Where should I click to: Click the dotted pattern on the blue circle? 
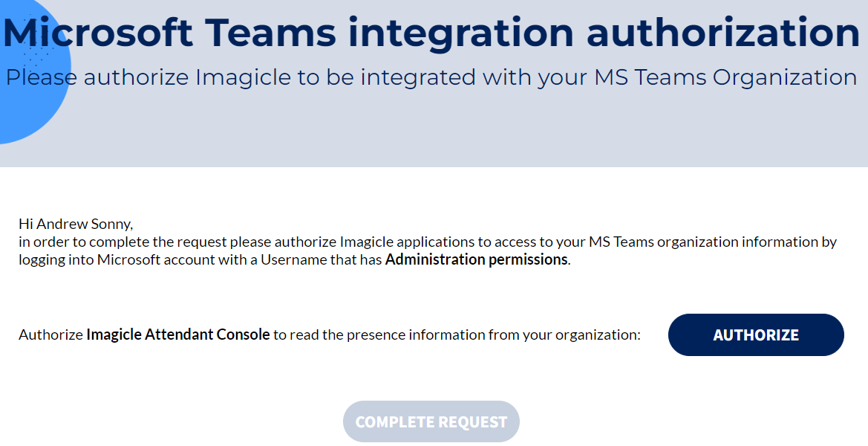tap(36, 46)
